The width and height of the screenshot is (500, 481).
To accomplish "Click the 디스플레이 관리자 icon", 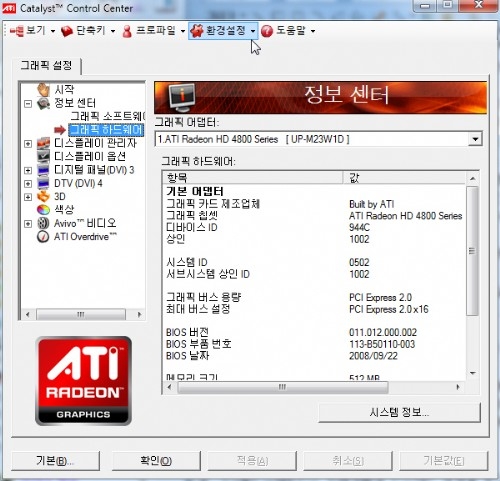I will click(43, 143).
